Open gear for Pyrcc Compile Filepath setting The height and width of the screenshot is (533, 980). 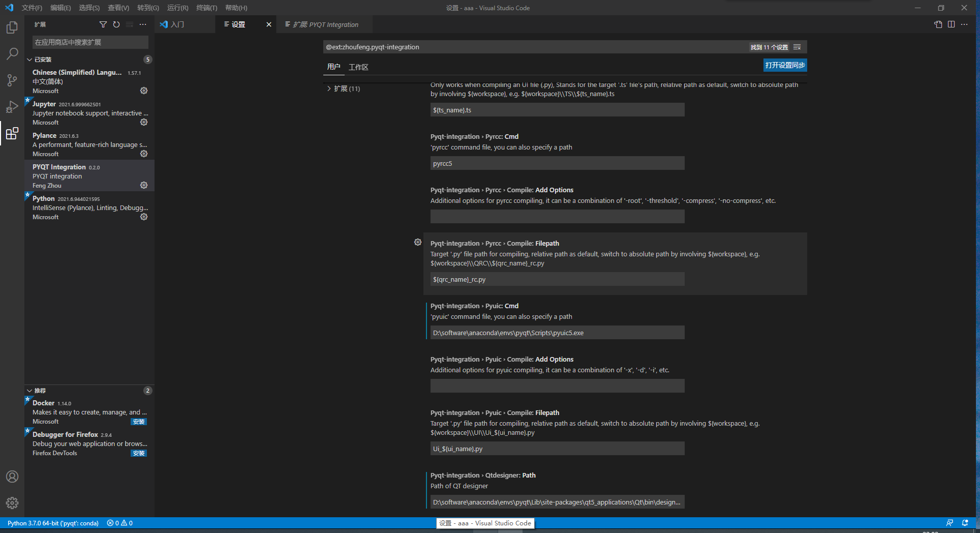click(418, 243)
